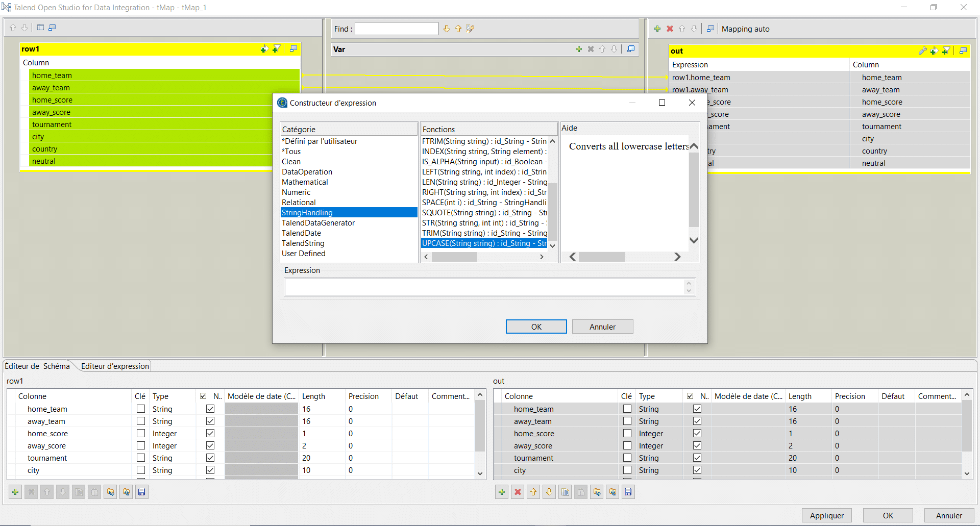Open the Type dropdown for city in out schema
This screenshot has height=526, width=980.
658,470
